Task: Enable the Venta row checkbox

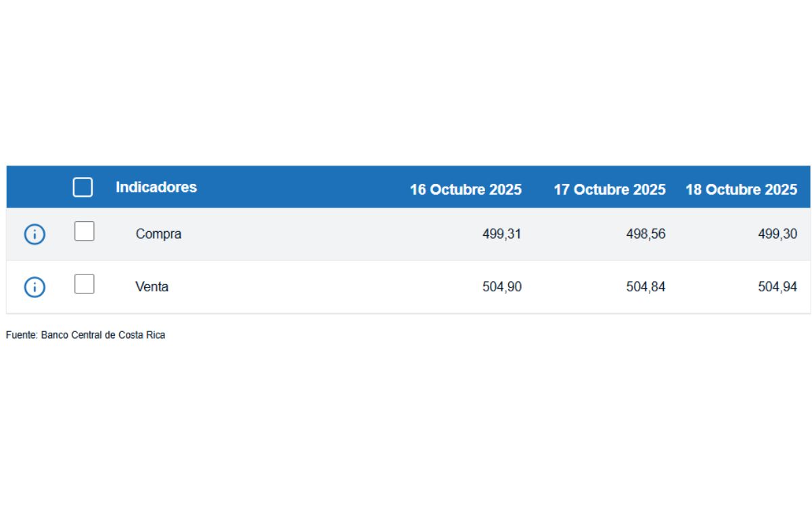Action: [84, 284]
